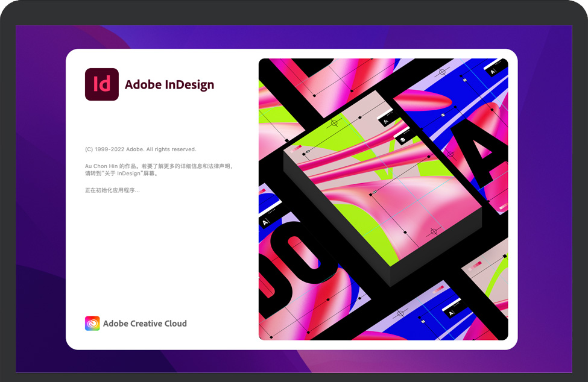Click the large black letter "A" in artwork
The width and height of the screenshot is (588, 382).
click(479, 151)
